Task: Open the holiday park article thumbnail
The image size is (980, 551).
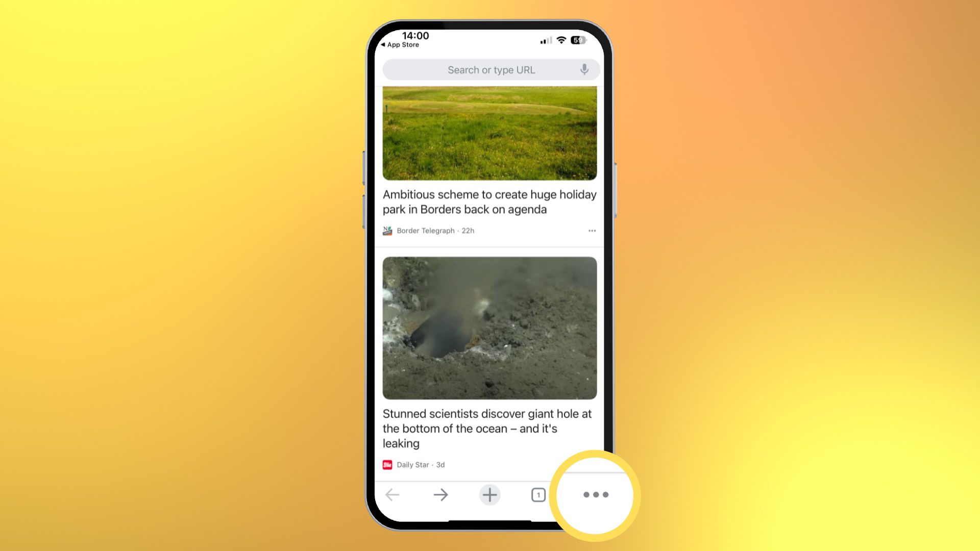Action: click(489, 133)
